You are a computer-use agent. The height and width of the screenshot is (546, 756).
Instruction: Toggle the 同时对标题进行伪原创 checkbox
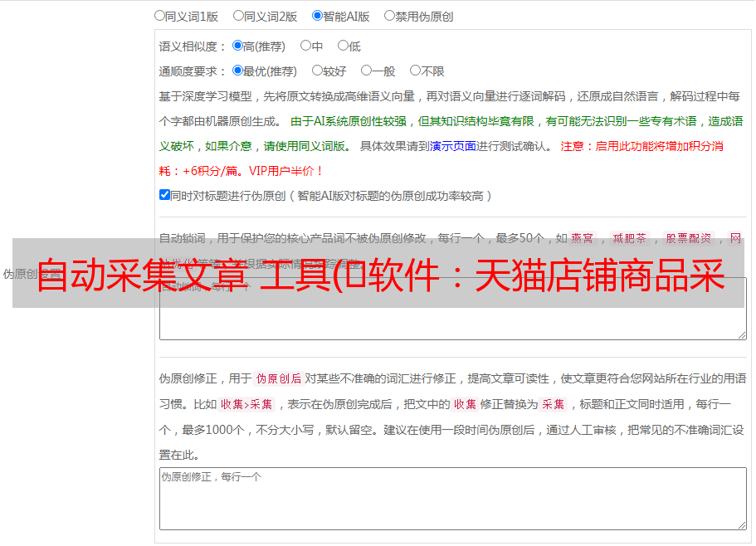tap(164, 195)
